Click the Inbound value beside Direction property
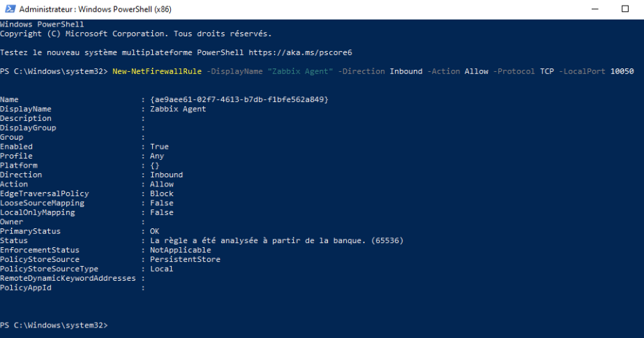644x338 pixels. (x=166, y=175)
